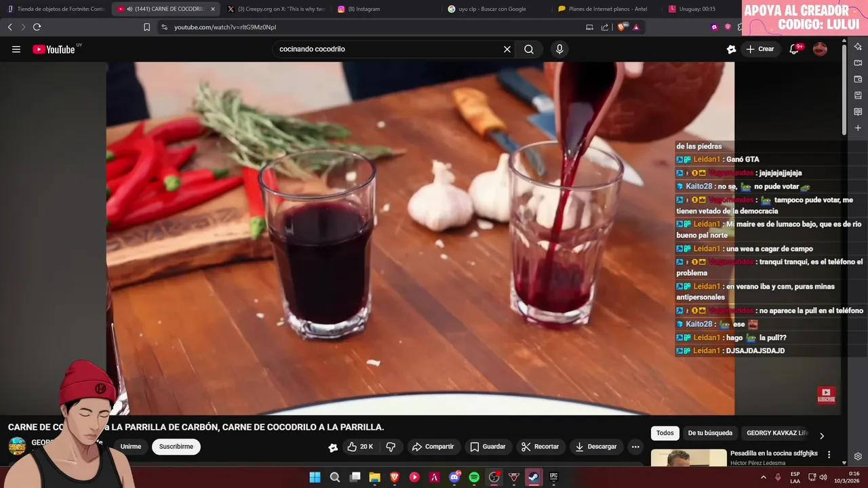Click the star icon left of likes
868x488 pixels.
click(333, 447)
